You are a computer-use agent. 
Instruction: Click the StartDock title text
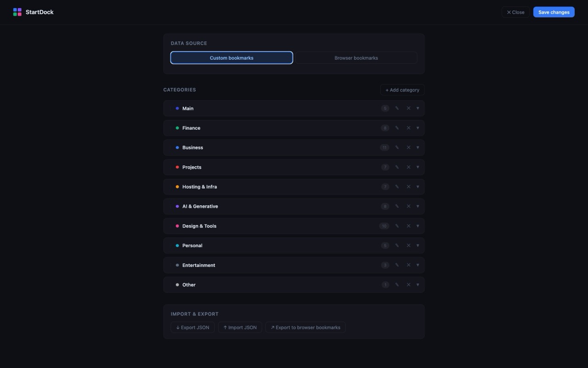pos(40,12)
